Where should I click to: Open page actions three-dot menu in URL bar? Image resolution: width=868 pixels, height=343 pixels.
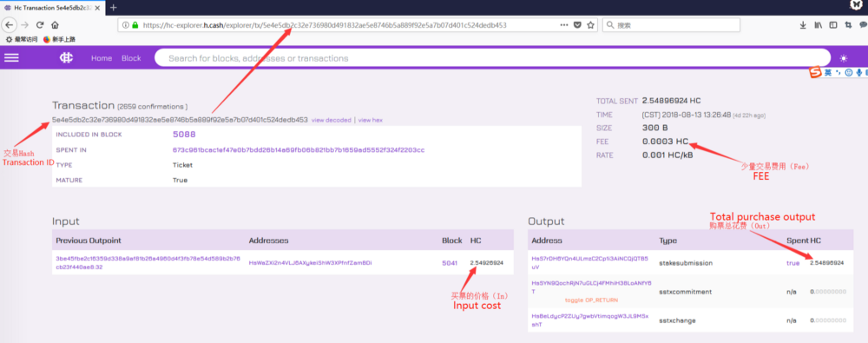[564, 25]
